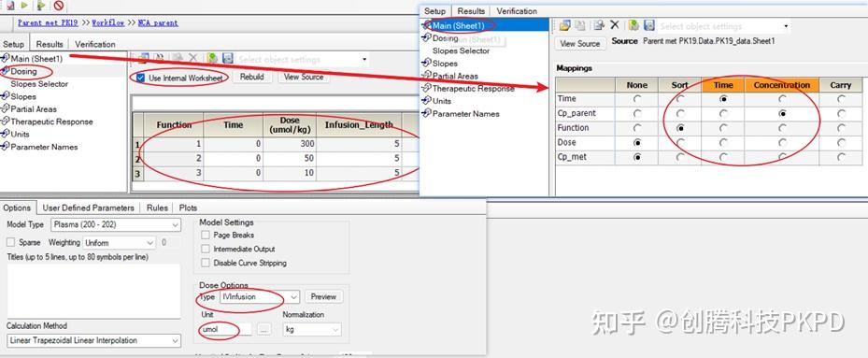Click the blue save settings icon in Dosing toolbar
This screenshot has height=358, width=868.
coord(227,58)
